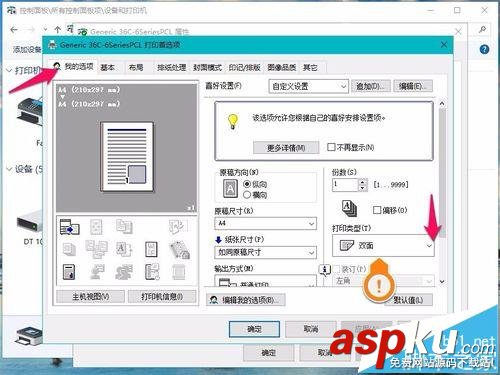Open the 喜好设置 自定义设置 dropdown
500x375 pixels.
click(308, 86)
